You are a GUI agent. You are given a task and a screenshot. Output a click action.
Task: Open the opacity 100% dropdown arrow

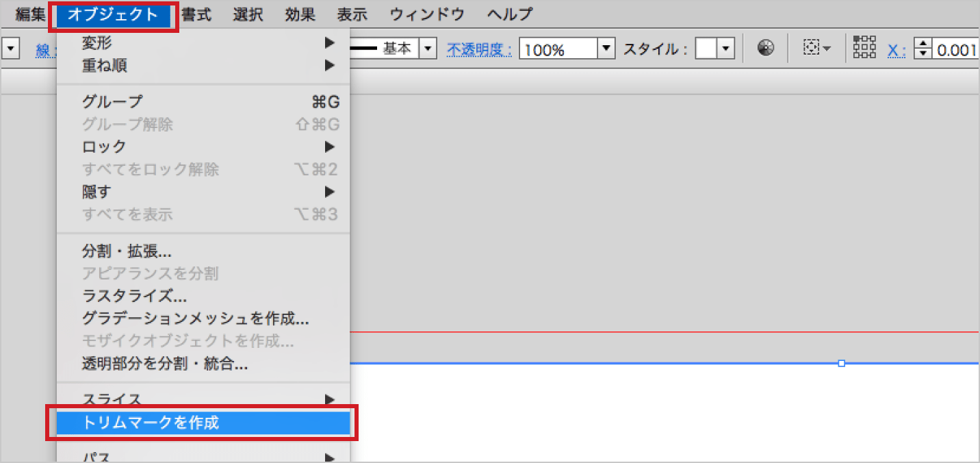coord(606,49)
